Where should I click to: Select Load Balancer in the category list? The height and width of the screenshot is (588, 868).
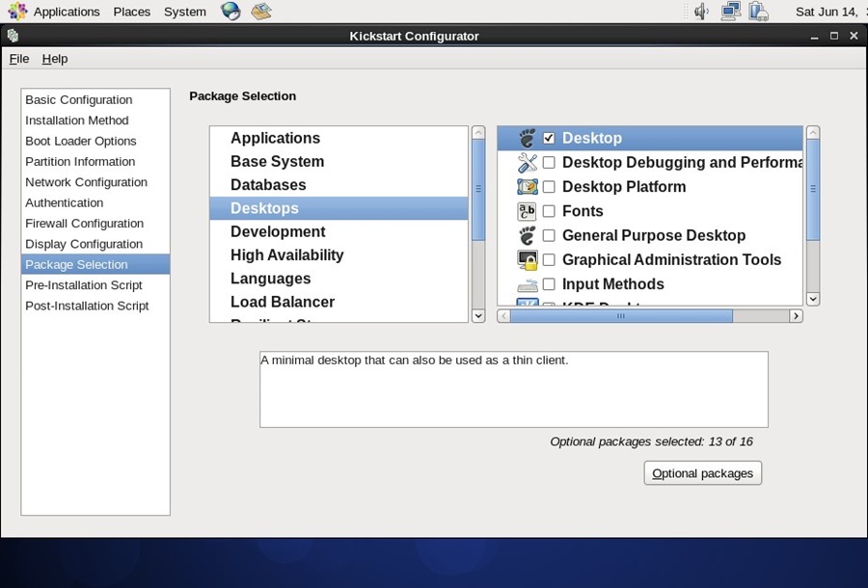(283, 302)
